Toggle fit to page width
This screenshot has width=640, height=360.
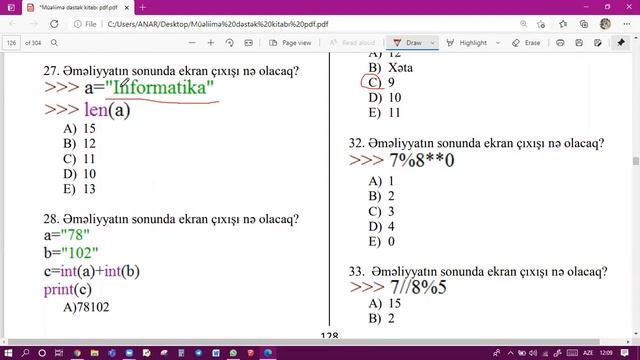[x=248, y=43]
